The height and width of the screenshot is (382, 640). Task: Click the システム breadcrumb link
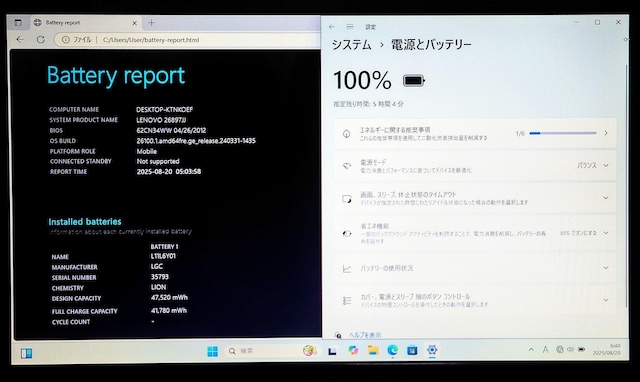point(351,45)
